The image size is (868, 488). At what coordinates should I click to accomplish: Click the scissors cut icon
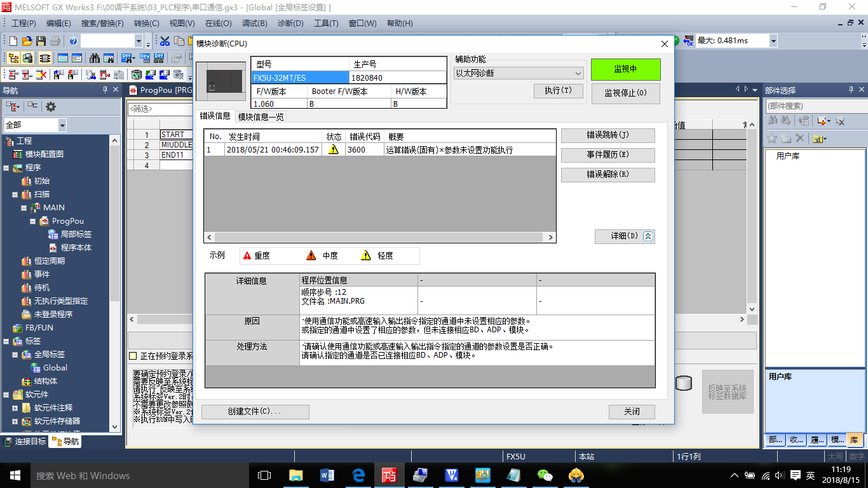point(165,41)
